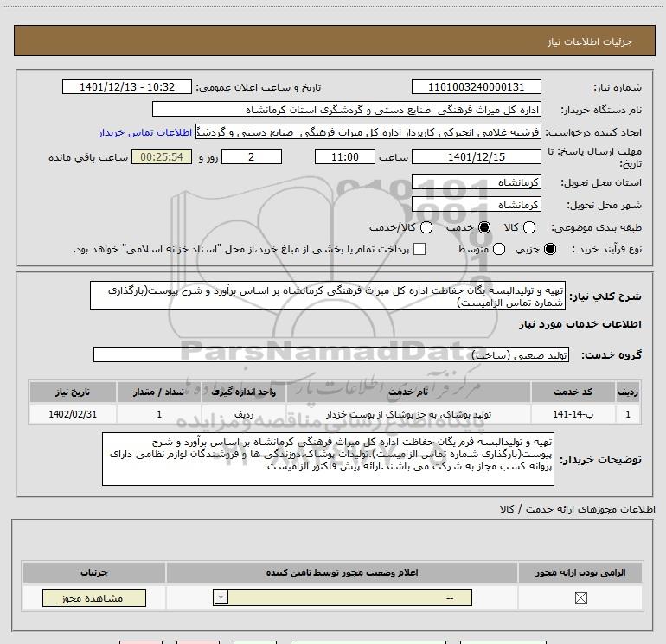Click the unit cell ردیف
Screen dimensions: 666x644
point(244,414)
